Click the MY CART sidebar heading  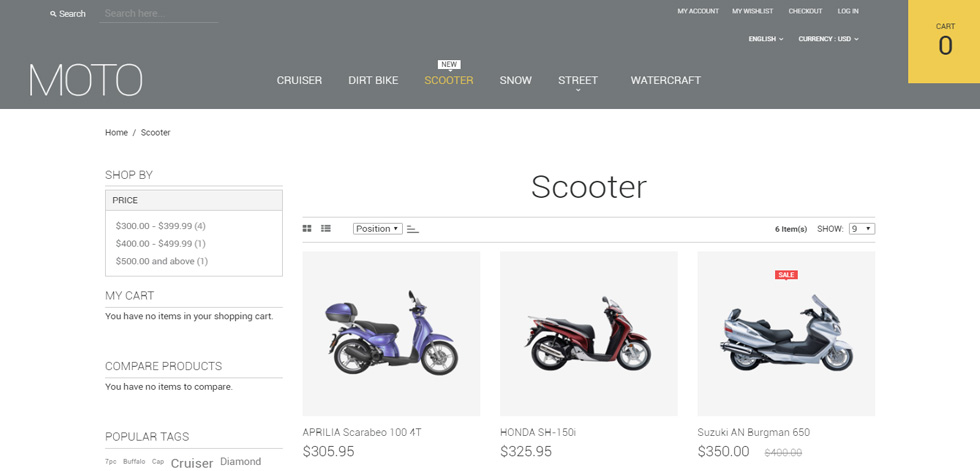pos(129,295)
